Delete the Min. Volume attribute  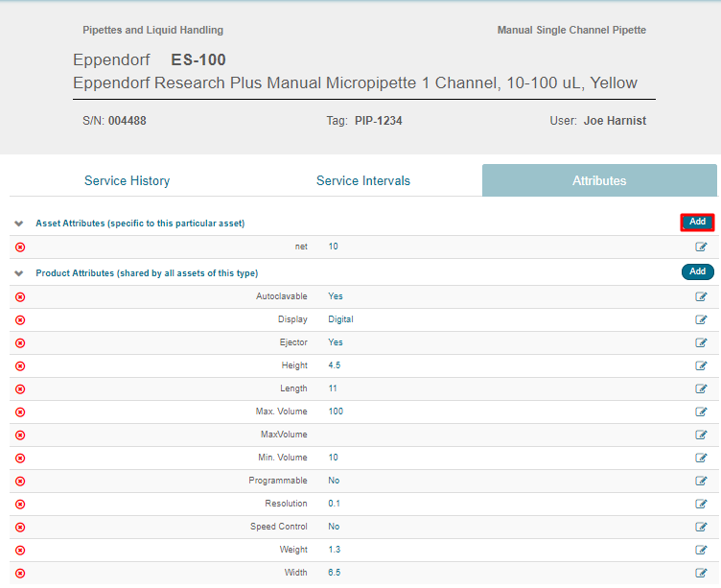pyautogui.click(x=20, y=458)
